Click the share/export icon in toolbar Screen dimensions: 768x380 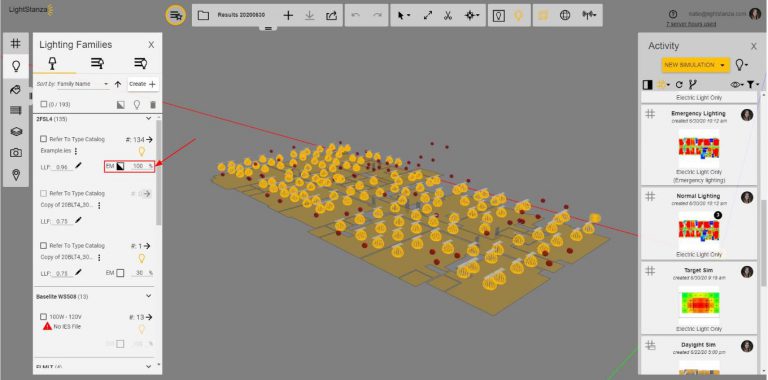tap(331, 15)
